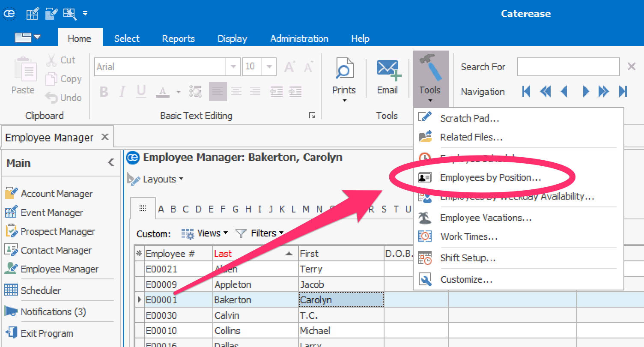Open the font size dropdown
Screen dimensions: 644x347
pos(269,67)
